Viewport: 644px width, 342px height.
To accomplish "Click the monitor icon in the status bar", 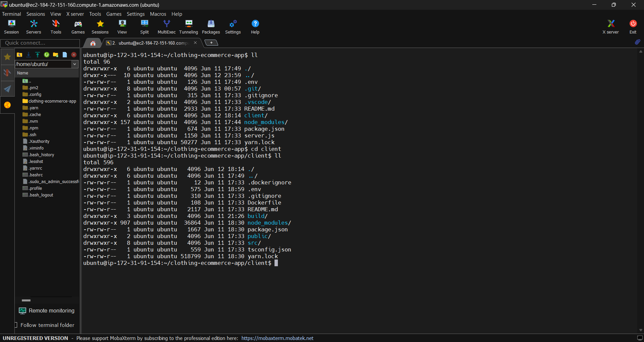I will click(x=640, y=338).
